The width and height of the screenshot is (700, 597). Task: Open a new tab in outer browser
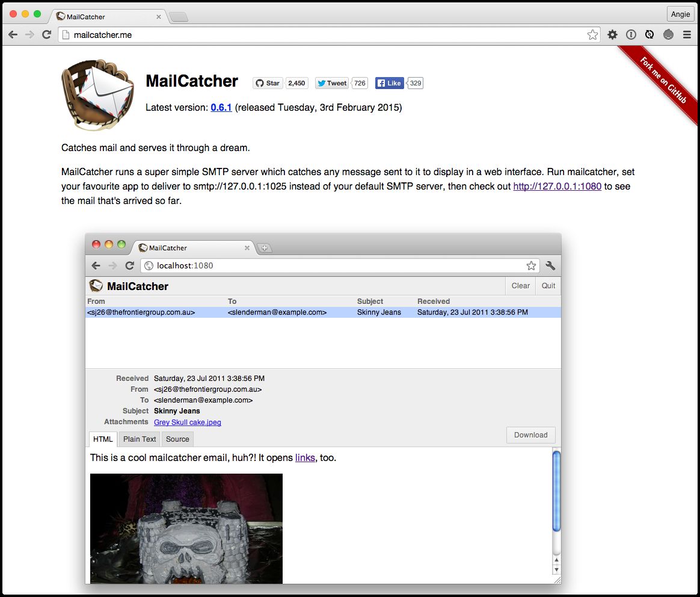pos(179,17)
